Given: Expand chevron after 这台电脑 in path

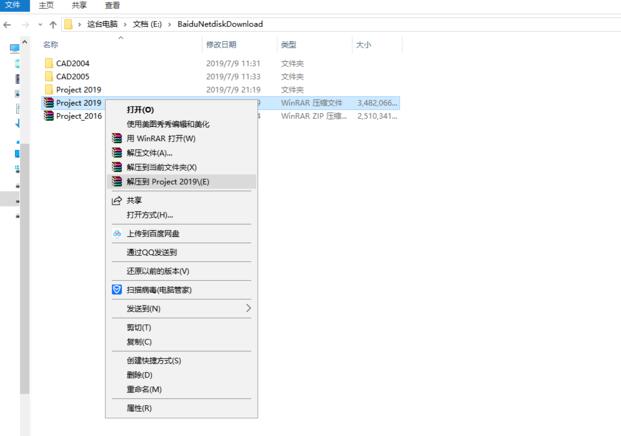Looking at the screenshot, I should (125, 25).
